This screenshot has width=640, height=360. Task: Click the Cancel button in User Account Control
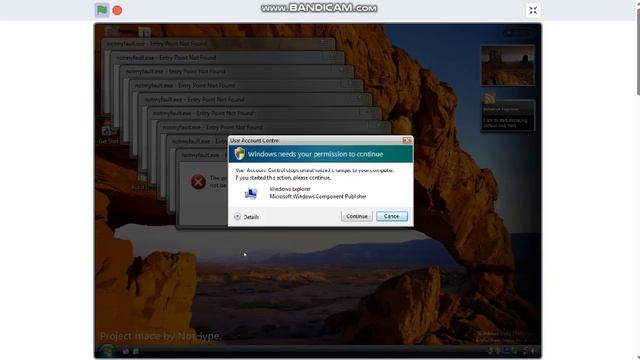pos(391,216)
